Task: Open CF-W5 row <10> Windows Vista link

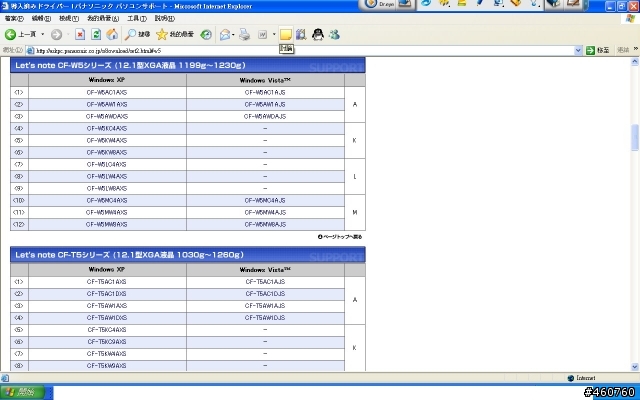Action: tap(265, 200)
